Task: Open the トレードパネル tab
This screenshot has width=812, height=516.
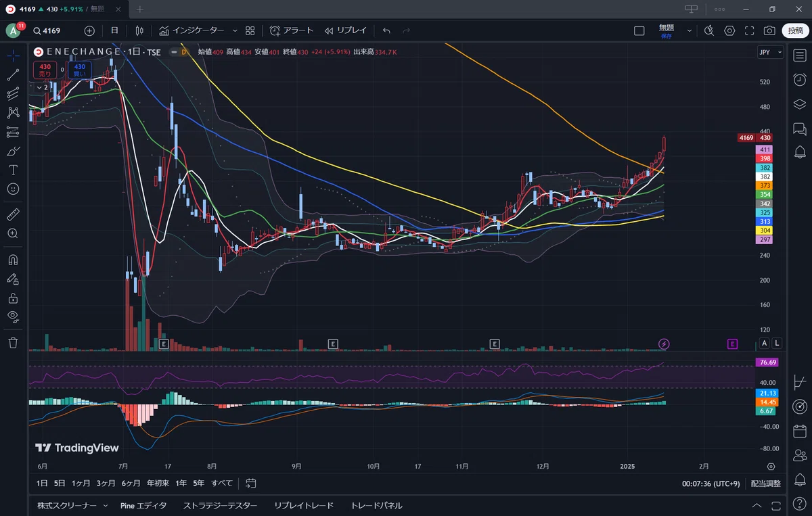Action: click(376, 505)
